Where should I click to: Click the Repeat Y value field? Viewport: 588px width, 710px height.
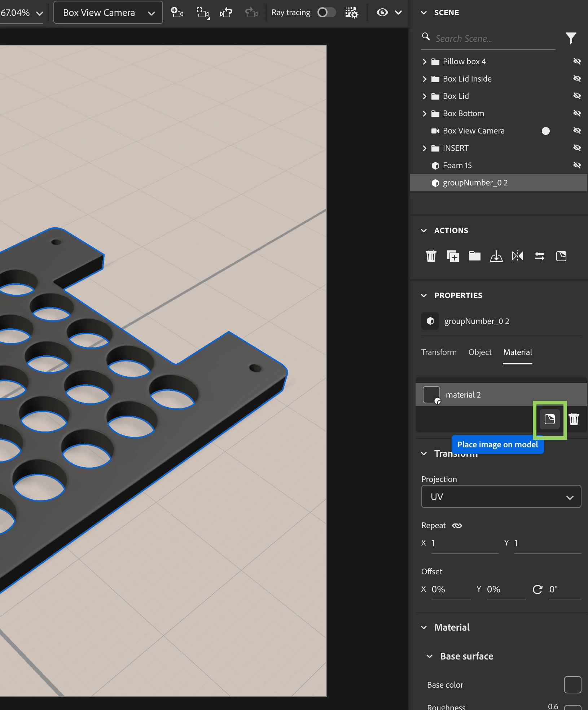[x=547, y=543]
